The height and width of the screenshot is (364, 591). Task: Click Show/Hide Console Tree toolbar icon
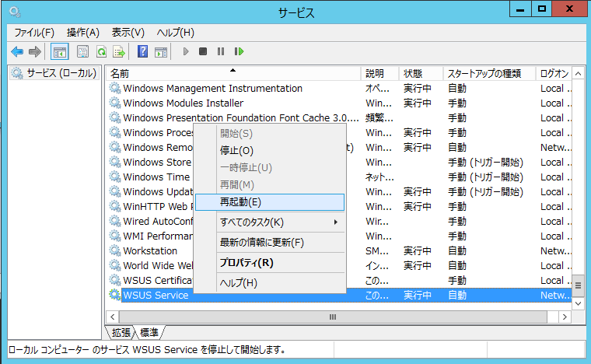(59, 51)
